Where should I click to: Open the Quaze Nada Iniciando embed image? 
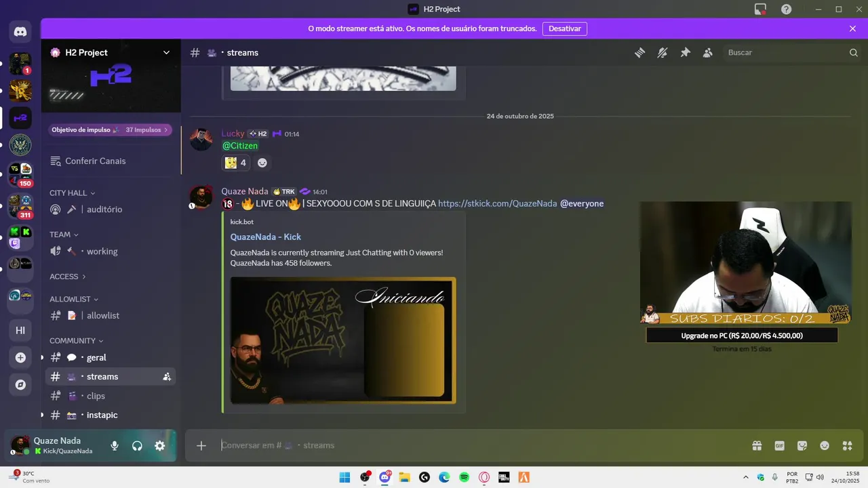(x=343, y=340)
